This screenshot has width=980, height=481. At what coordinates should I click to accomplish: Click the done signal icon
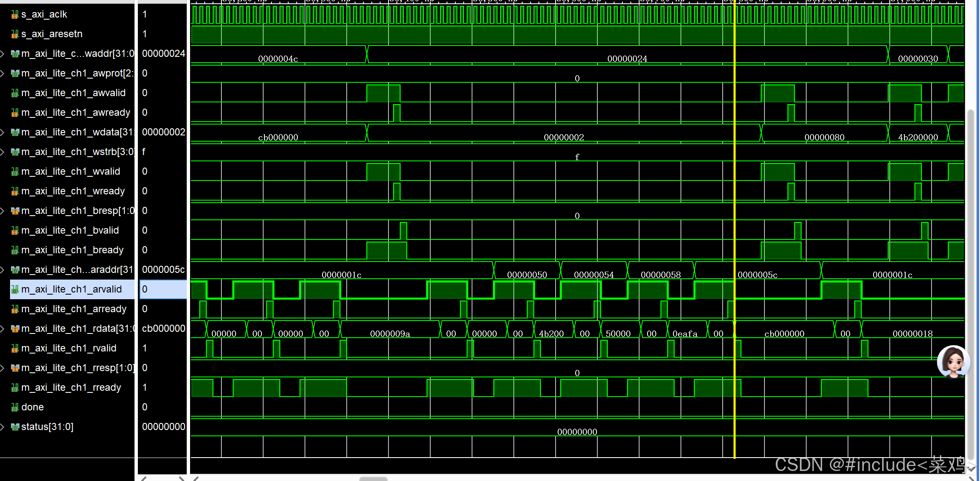point(15,407)
